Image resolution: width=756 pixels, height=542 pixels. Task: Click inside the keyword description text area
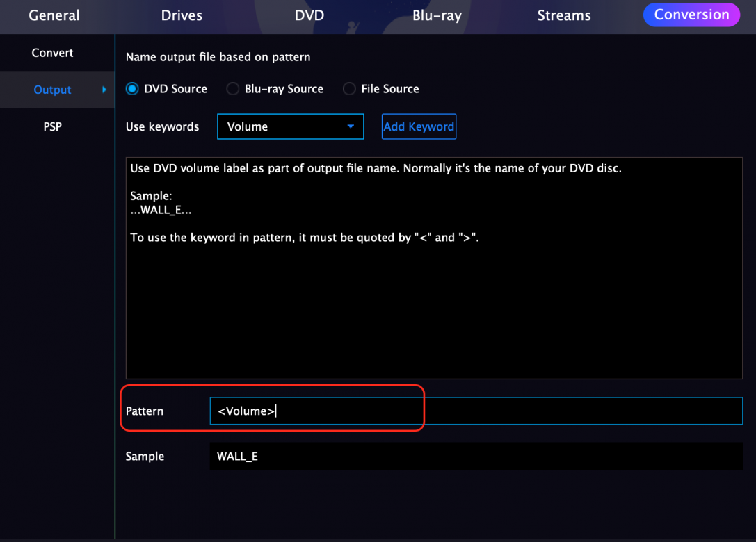click(x=434, y=306)
